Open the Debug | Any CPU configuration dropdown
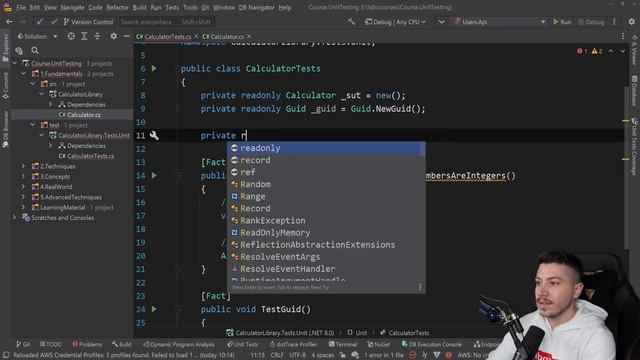The height and width of the screenshot is (360, 640). pos(395,22)
